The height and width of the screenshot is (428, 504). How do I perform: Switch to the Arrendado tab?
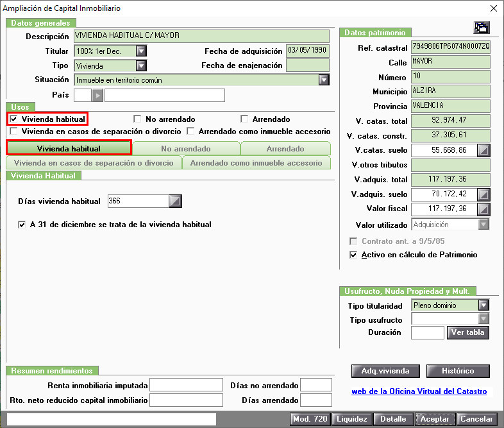285,149
